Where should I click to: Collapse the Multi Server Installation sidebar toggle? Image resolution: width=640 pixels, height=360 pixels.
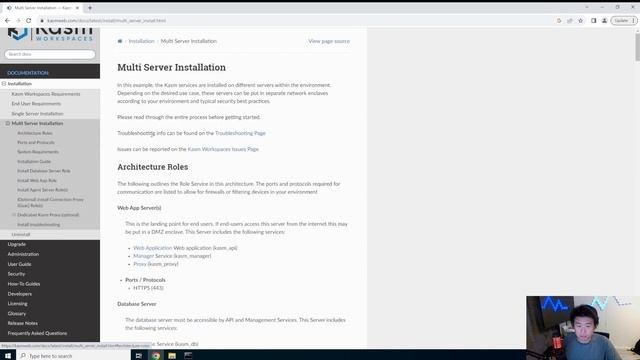8,123
